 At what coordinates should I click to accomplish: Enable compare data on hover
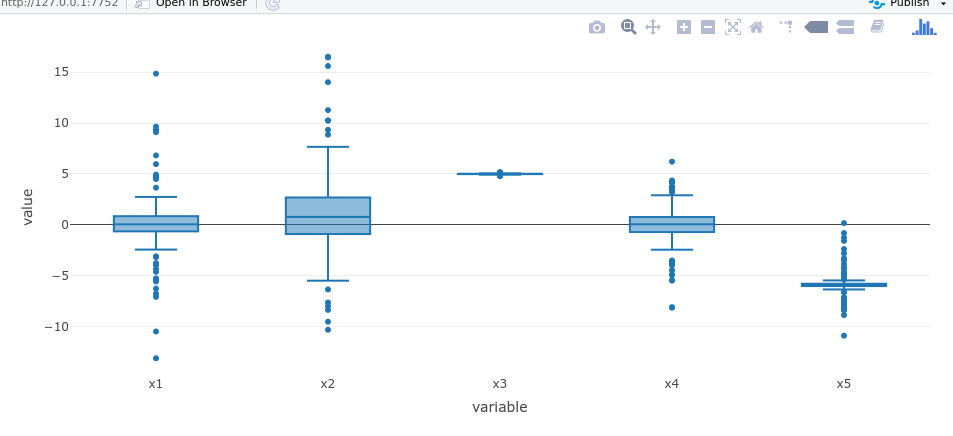pyautogui.click(x=845, y=27)
